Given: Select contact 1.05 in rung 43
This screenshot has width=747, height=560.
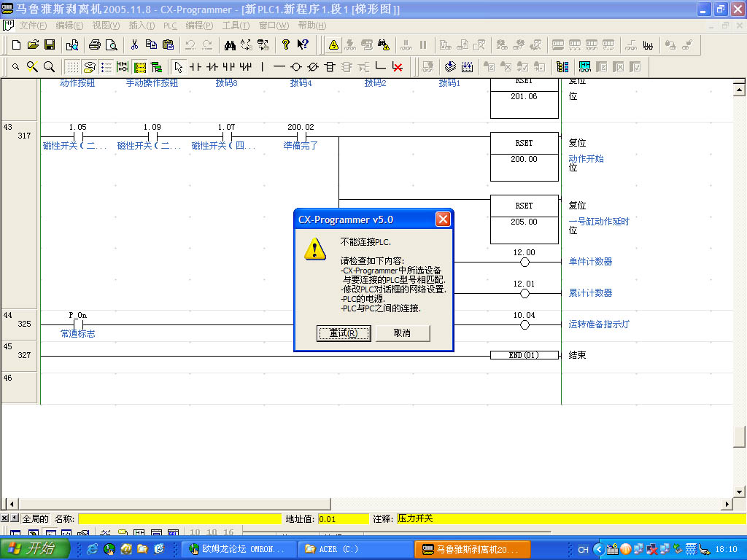Looking at the screenshot, I should point(77,136).
